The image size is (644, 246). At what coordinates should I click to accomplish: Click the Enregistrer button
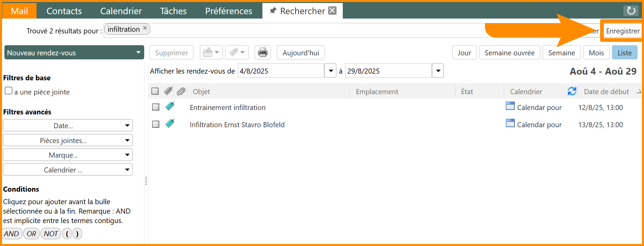pyautogui.click(x=622, y=31)
